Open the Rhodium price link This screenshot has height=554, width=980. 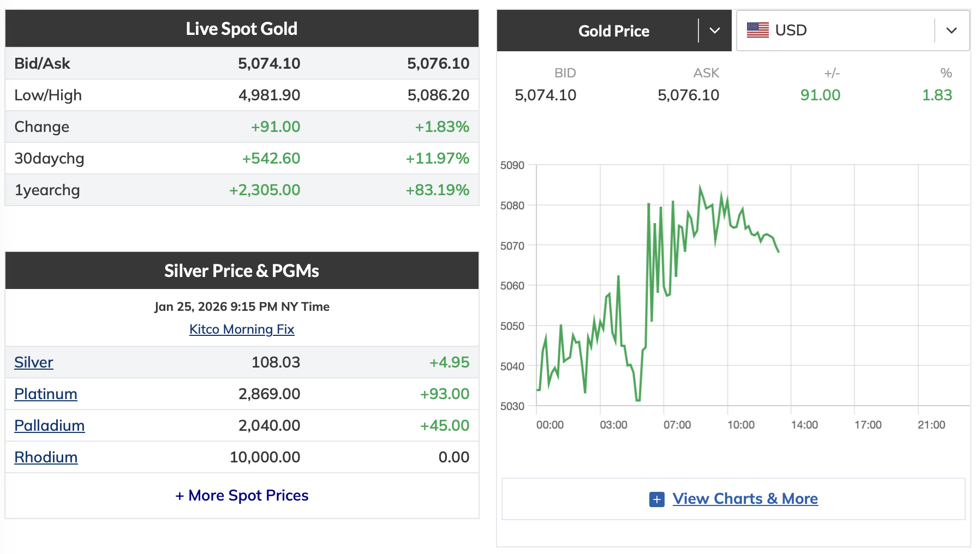click(46, 457)
